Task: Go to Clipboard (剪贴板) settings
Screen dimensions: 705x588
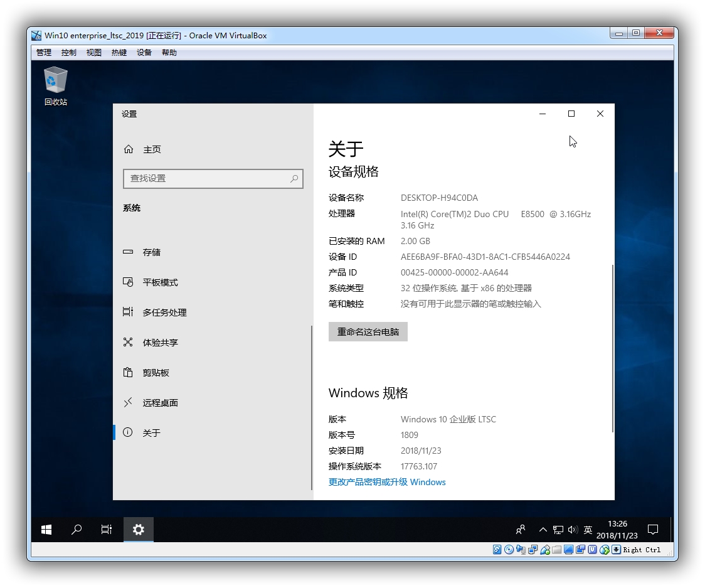Action: (x=156, y=373)
